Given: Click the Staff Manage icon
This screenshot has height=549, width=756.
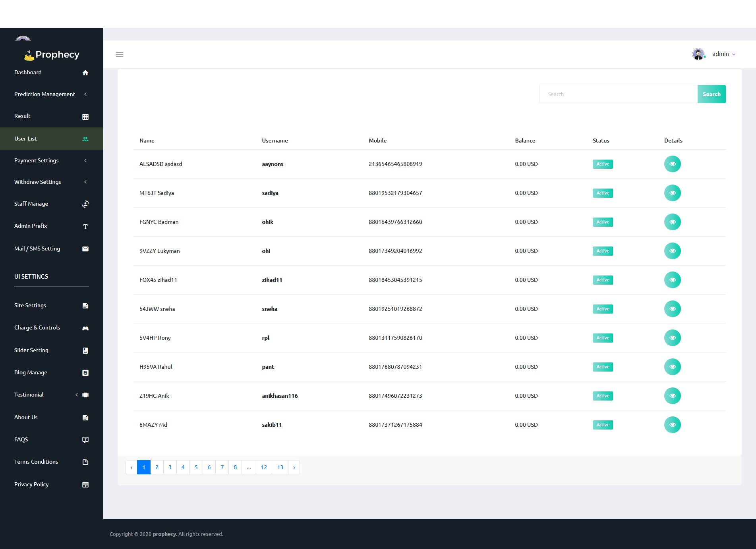Looking at the screenshot, I should pyautogui.click(x=85, y=204).
